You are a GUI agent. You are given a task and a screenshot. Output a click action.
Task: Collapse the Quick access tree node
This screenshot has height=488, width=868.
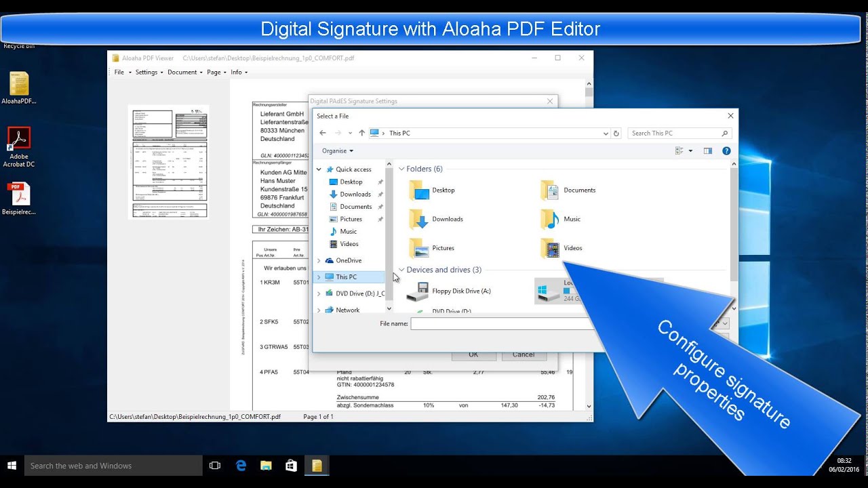[x=319, y=169]
